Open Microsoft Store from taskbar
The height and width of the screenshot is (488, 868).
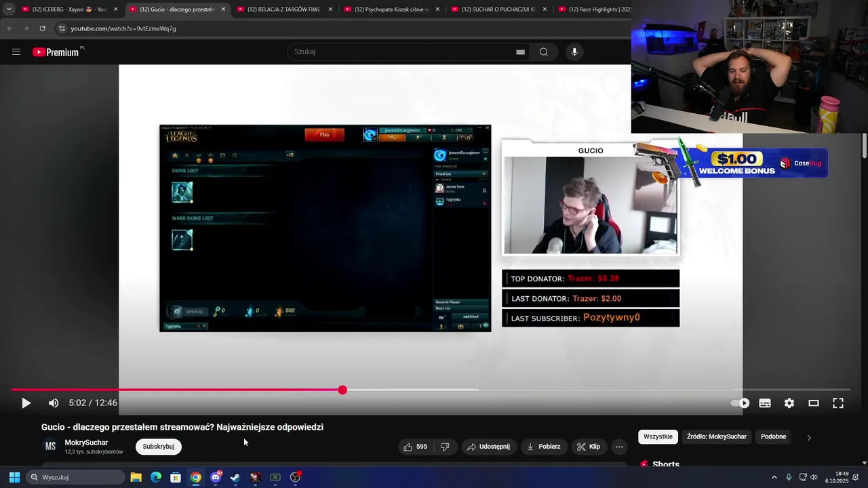tap(176, 477)
